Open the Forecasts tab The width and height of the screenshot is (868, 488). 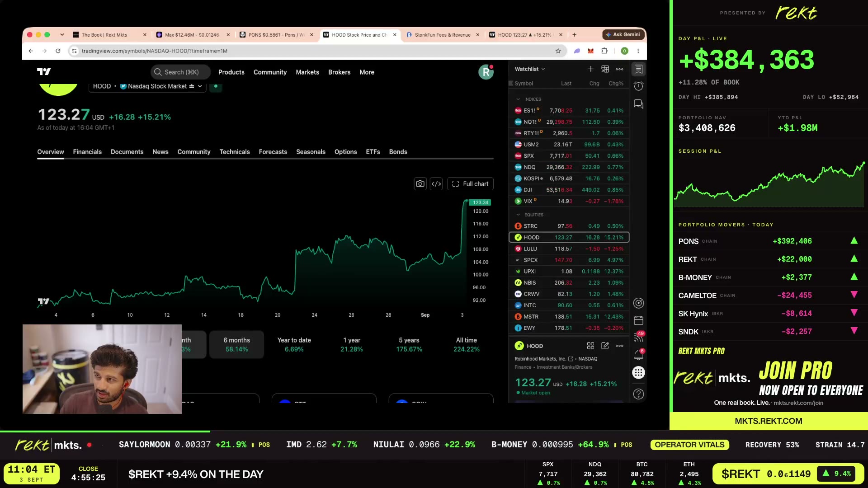(273, 152)
